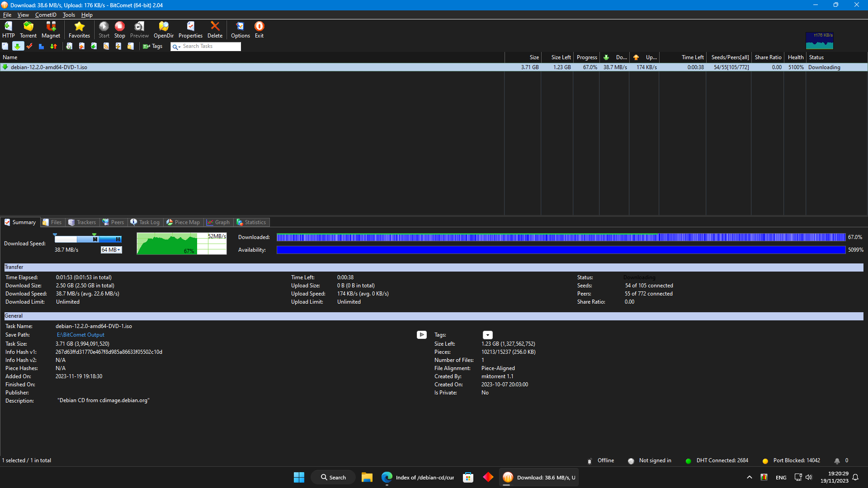Click the Downloaded progress bar
Viewport: 868px width, 488px height.
click(x=561, y=237)
